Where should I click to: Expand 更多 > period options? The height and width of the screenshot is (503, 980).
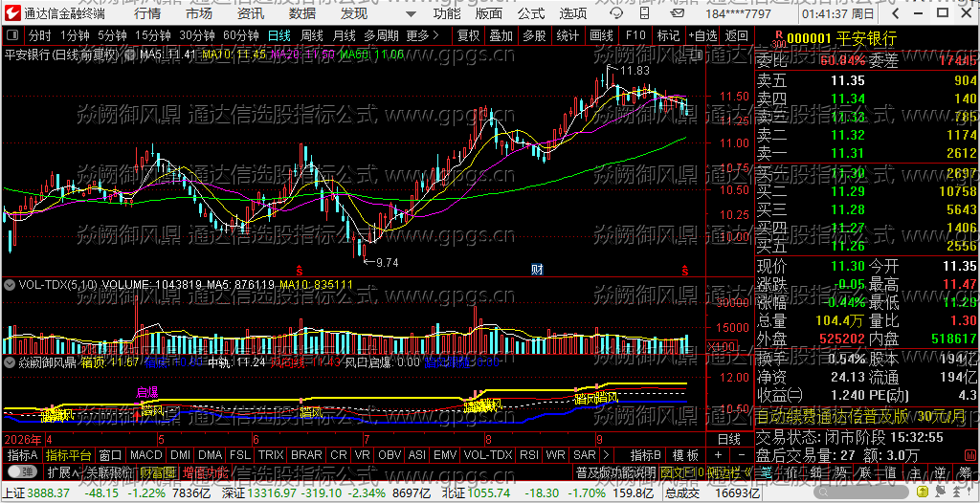pyautogui.click(x=422, y=35)
